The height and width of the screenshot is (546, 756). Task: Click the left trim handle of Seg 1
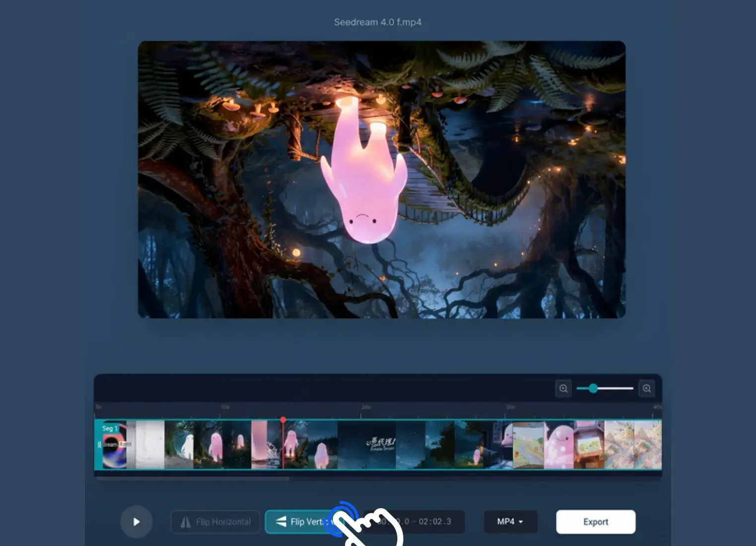(99, 444)
